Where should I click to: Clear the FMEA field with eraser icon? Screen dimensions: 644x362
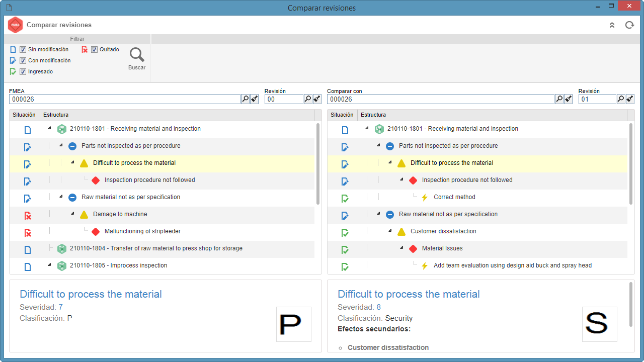click(x=255, y=99)
